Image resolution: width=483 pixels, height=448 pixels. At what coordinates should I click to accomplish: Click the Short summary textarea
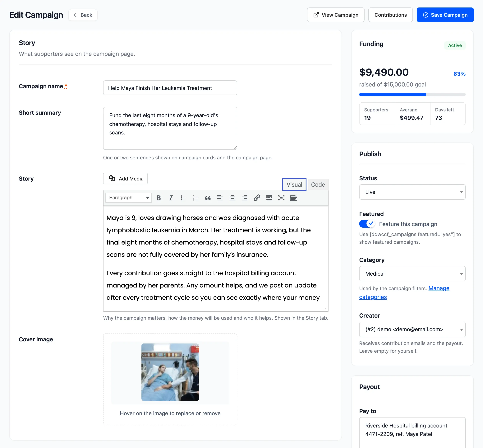[x=170, y=128]
